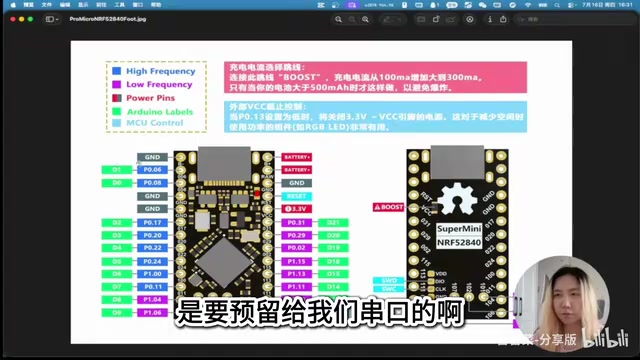The width and height of the screenshot is (640, 360).
Task: Click the red BOOST jumper label
Action: (x=388, y=207)
